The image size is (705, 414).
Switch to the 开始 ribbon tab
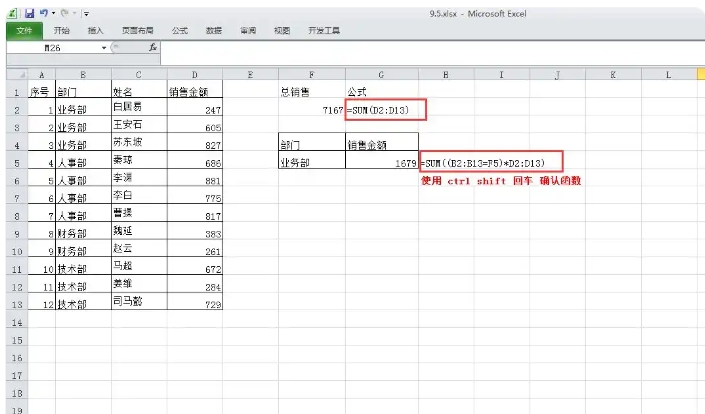(x=62, y=31)
